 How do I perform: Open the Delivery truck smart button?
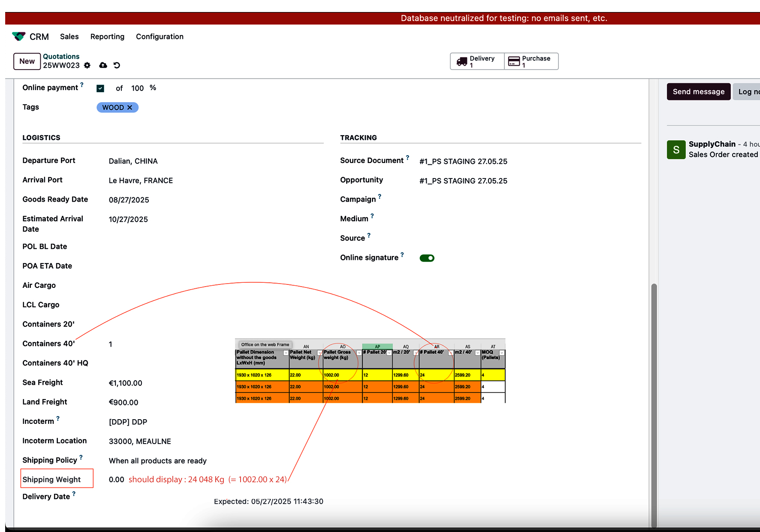coord(477,61)
